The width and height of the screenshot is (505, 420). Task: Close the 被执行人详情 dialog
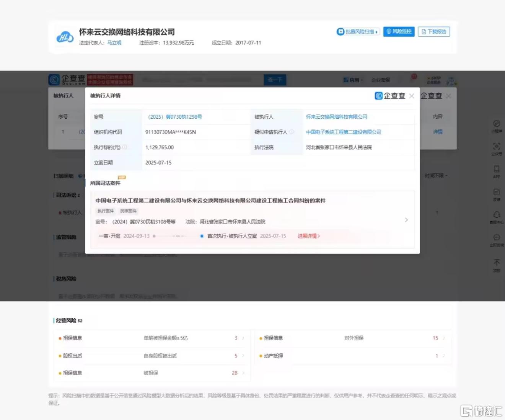[412, 96]
